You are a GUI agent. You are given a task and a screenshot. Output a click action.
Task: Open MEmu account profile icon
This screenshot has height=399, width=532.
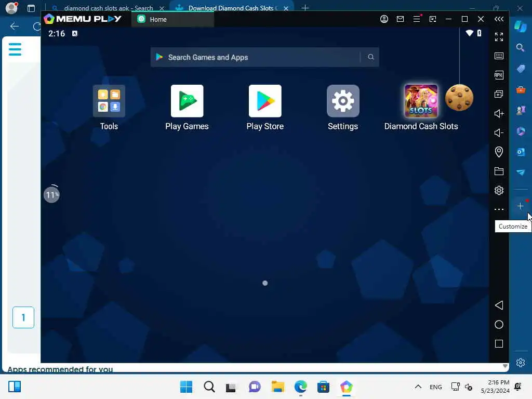(x=384, y=19)
